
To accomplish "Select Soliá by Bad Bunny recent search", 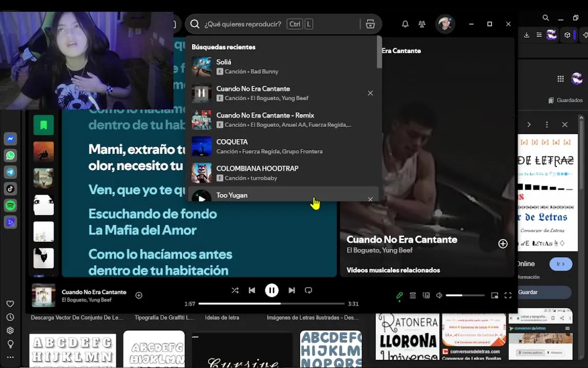I will pos(284,66).
